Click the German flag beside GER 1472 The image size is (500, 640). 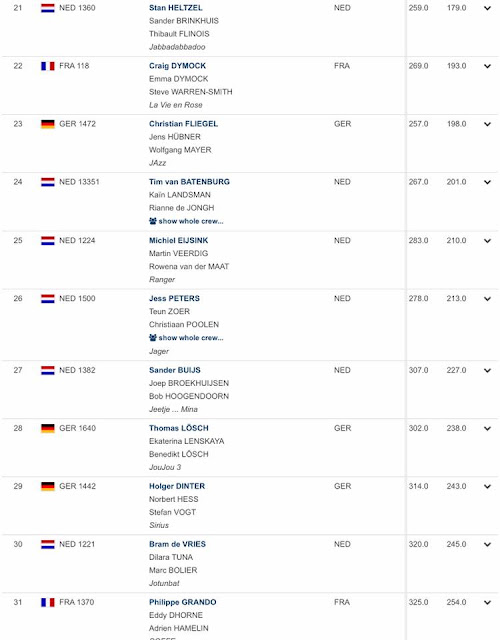(48, 124)
